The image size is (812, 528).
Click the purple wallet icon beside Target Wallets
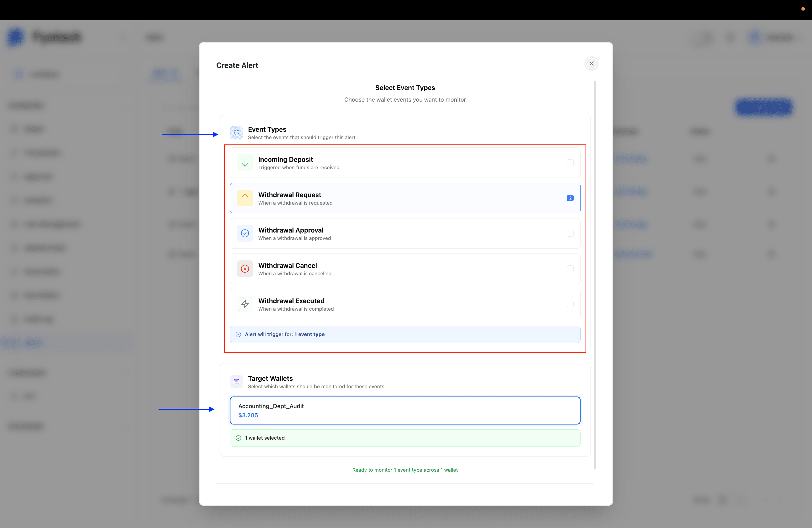click(x=236, y=382)
